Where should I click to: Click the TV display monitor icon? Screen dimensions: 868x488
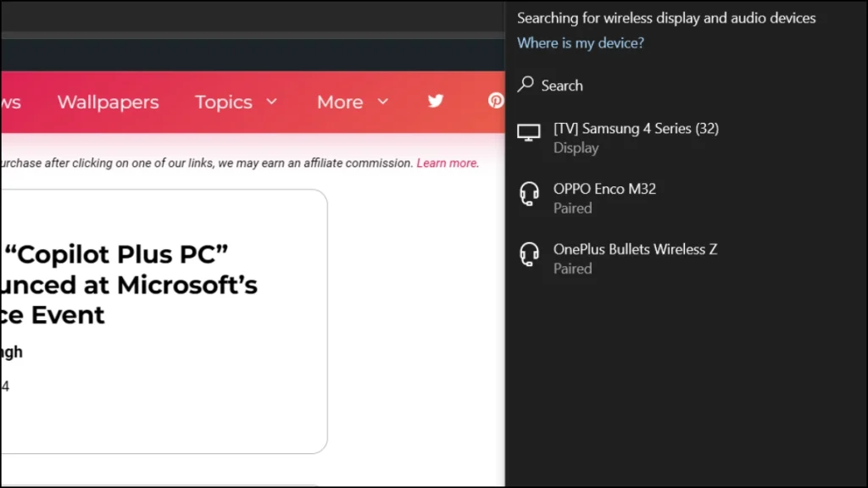529,133
